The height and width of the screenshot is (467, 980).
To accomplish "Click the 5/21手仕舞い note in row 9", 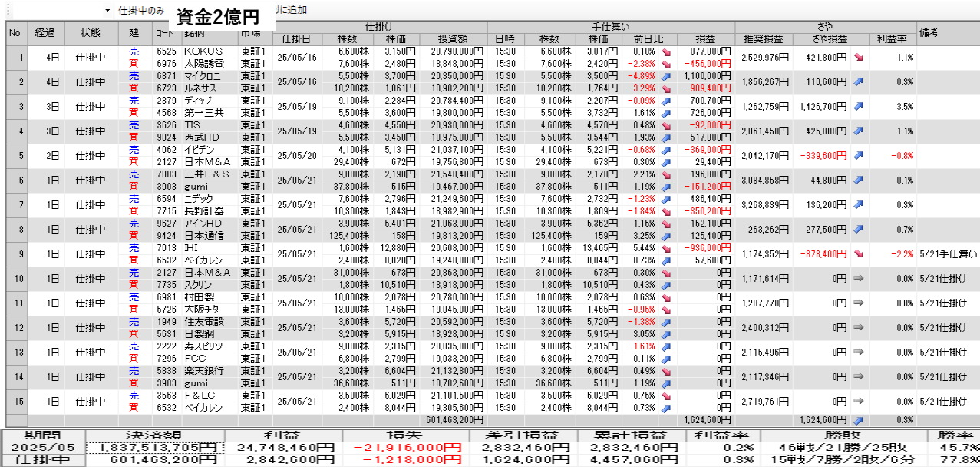I will tap(948, 254).
